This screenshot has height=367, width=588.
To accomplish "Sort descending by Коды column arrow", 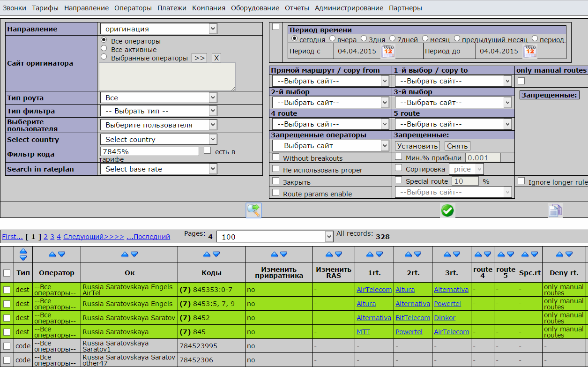I will pyautogui.click(x=216, y=255).
